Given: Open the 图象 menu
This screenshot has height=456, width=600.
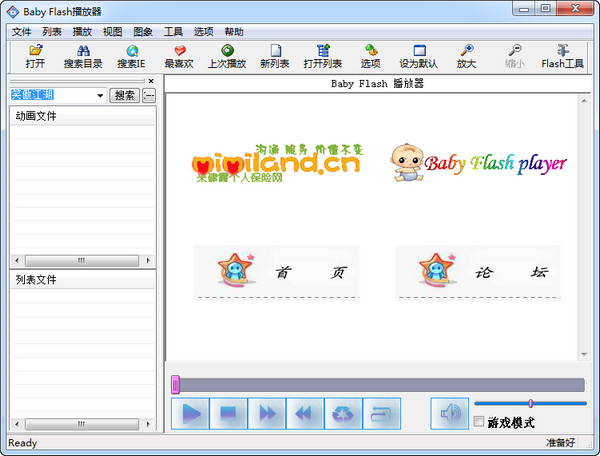Looking at the screenshot, I should 143,32.
